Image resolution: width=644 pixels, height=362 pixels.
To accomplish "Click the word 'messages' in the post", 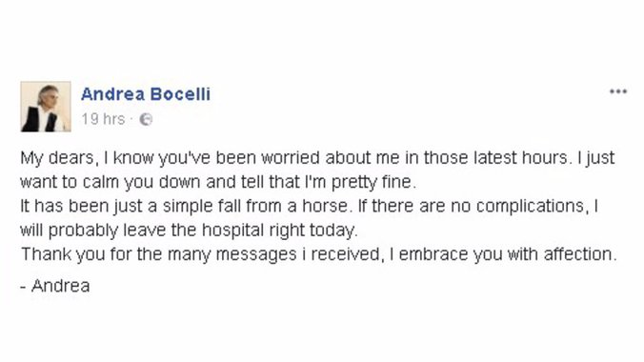I will [x=256, y=255].
